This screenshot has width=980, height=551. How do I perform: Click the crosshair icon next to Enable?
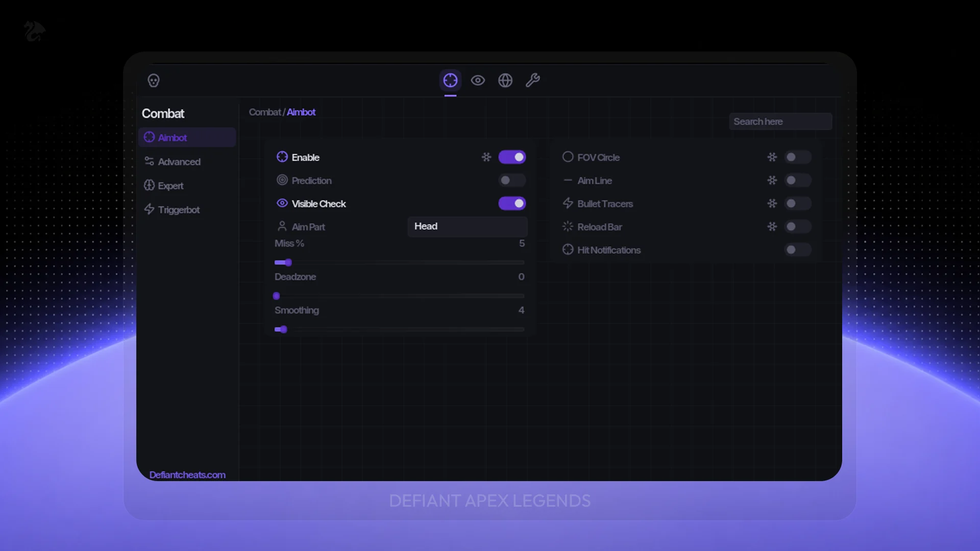click(x=282, y=157)
